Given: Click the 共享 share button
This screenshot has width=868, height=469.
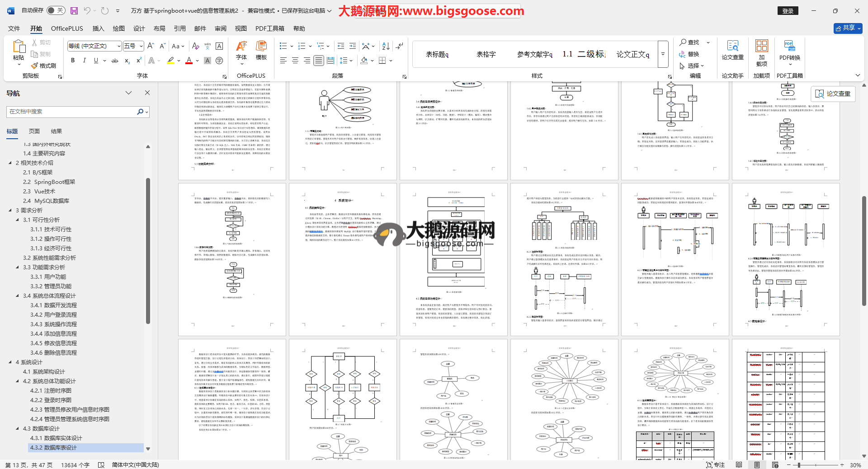Looking at the screenshot, I should point(848,28).
